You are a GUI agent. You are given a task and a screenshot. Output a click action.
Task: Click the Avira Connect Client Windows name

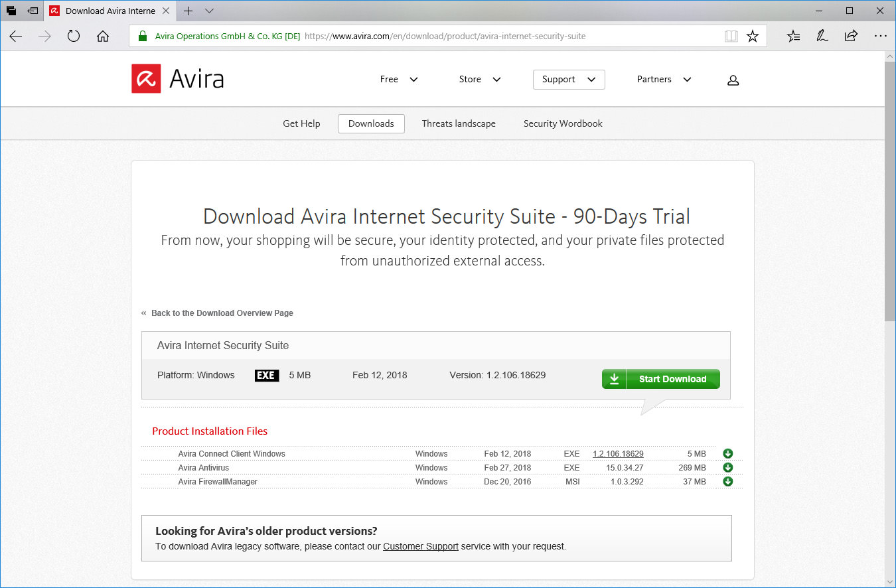click(232, 454)
